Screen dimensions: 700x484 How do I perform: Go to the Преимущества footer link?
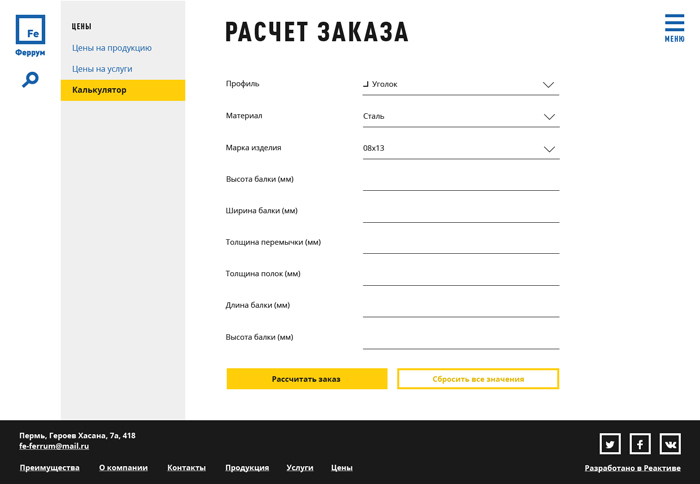coord(49,468)
